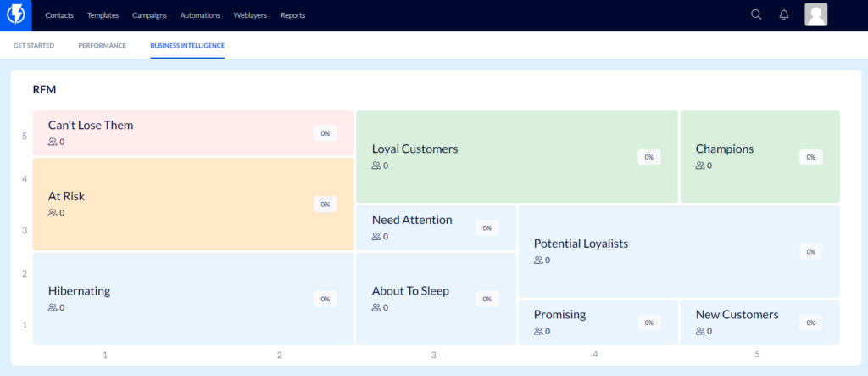Select the orange At Risk segment
The width and height of the screenshot is (868, 376).
pos(193,204)
